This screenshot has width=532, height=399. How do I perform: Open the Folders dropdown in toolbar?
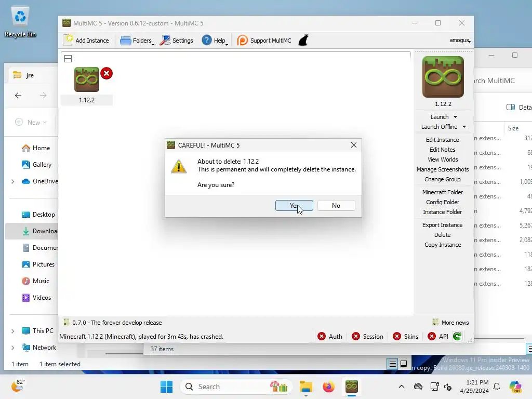click(x=137, y=40)
